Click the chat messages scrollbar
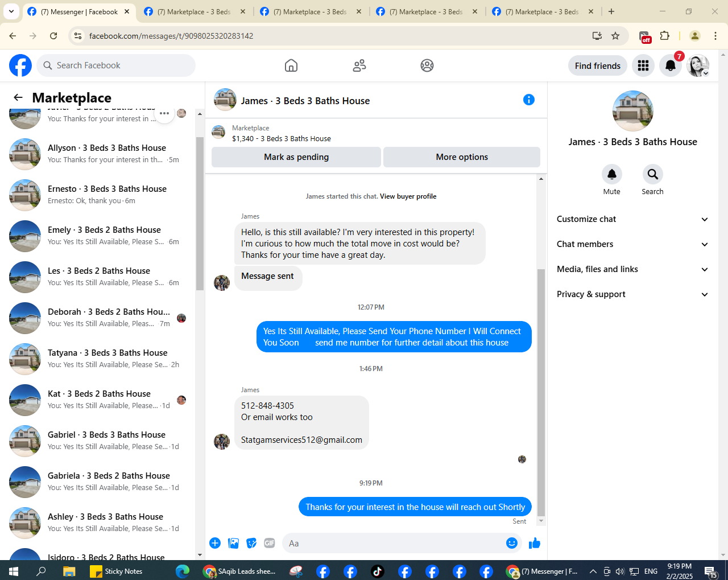This screenshot has width=728, height=580. point(541,393)
